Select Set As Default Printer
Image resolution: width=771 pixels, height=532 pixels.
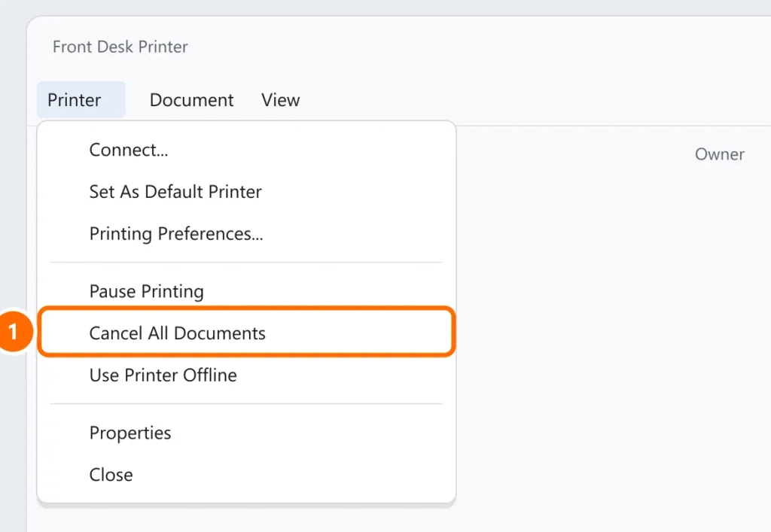(246, 192)
